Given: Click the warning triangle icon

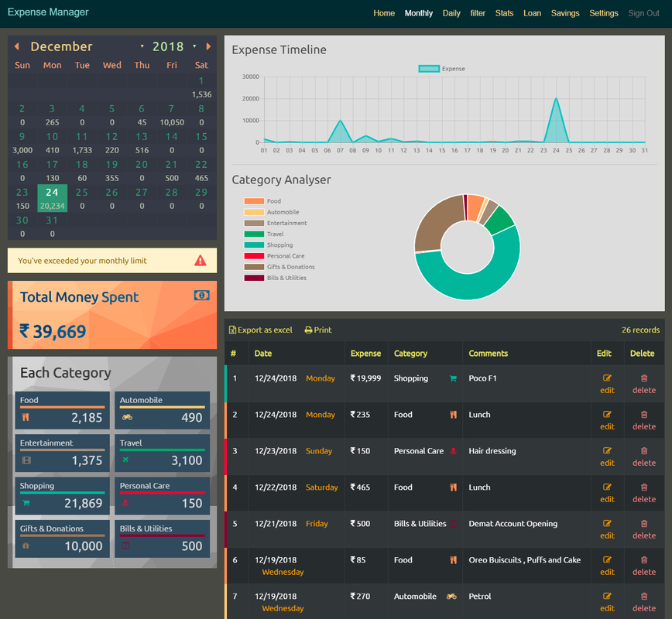Looking at the screenshot, I should 201,261.
